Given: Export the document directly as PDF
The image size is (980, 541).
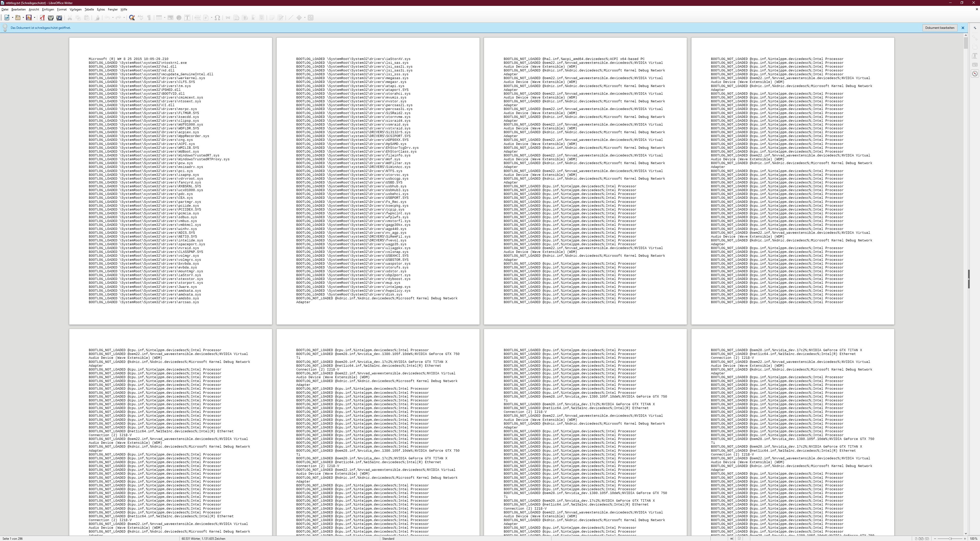Looking at the screenshot, I should pyautogui.click(x=42, y=18).
